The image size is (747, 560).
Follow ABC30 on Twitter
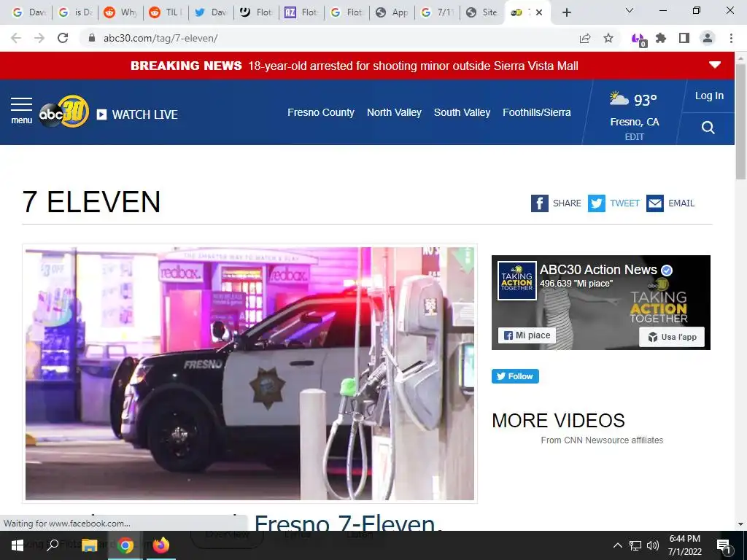515,376
